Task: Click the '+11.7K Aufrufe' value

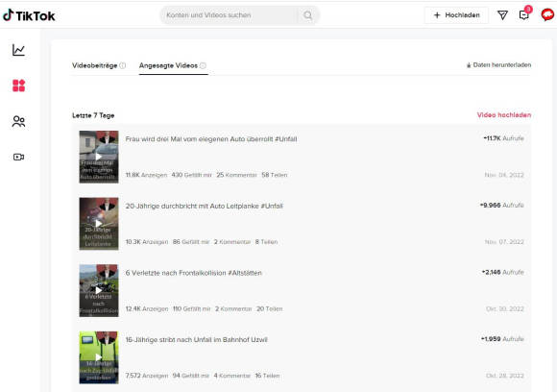Action: point(503,138)
